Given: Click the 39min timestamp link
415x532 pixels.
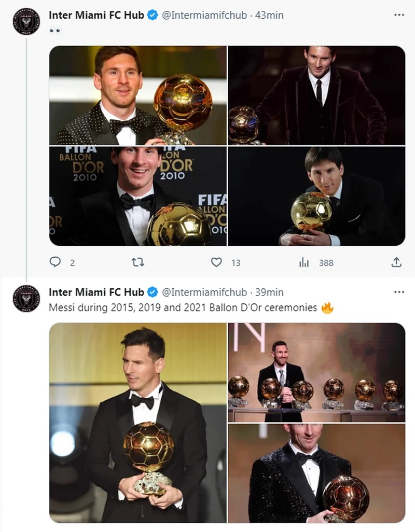Looking at the screenshot, I should (270, 292).
